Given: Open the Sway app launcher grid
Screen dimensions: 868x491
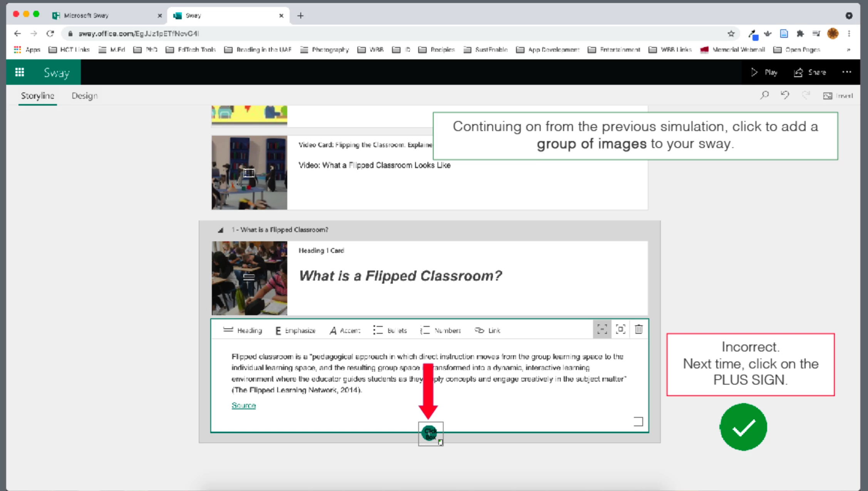Looking at the screenshot, I should [x=19, y=72].
